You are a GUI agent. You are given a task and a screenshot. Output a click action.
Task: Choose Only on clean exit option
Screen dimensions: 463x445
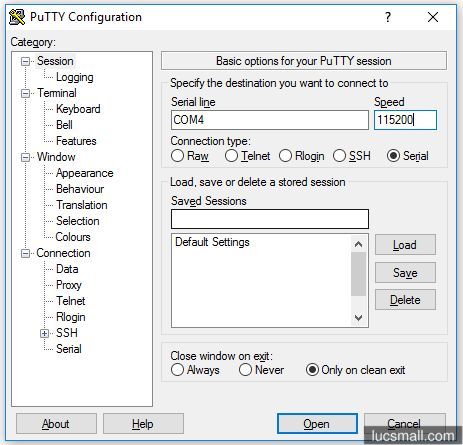click(x=355, y=370)
